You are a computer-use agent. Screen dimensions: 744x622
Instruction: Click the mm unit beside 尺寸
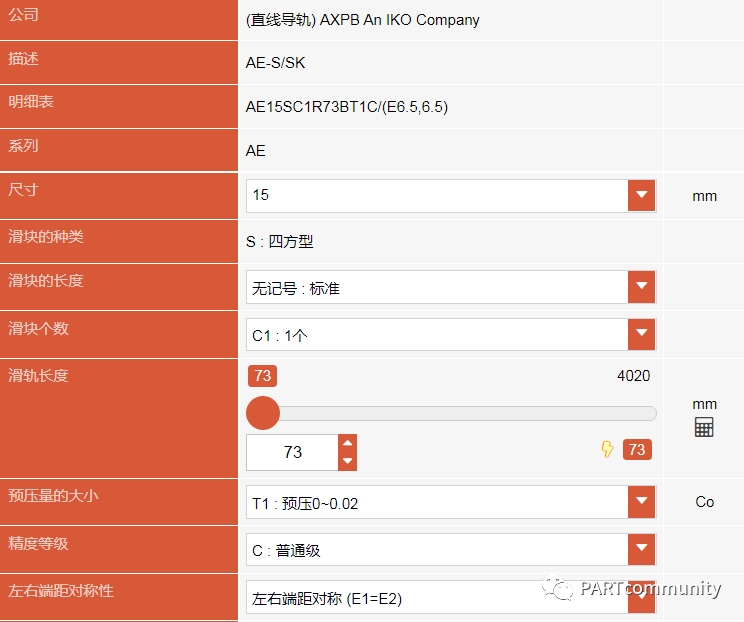705,196
